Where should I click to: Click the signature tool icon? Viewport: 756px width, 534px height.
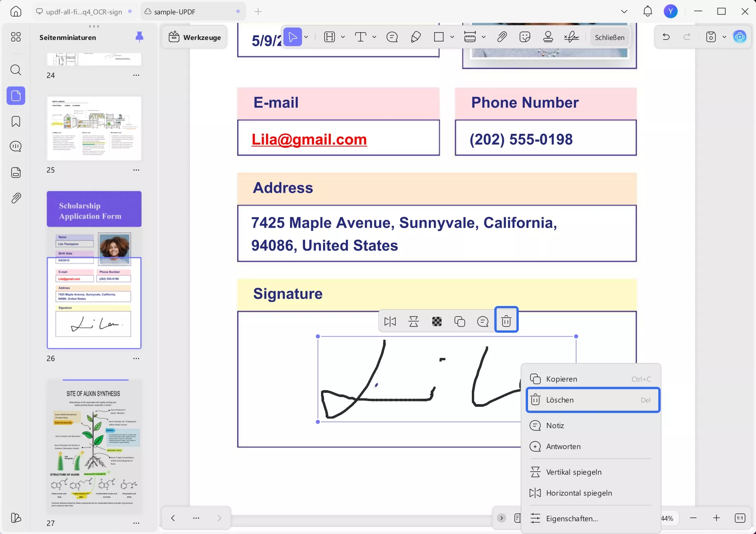click(571, 37)
